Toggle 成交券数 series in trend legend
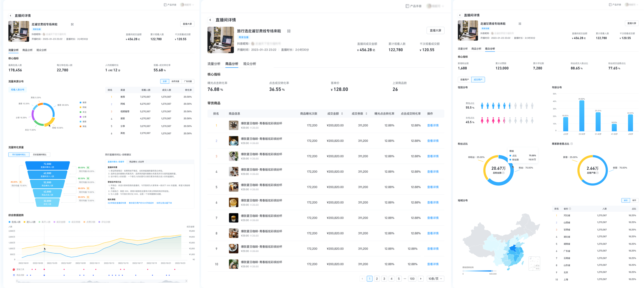 coord(75,222)
